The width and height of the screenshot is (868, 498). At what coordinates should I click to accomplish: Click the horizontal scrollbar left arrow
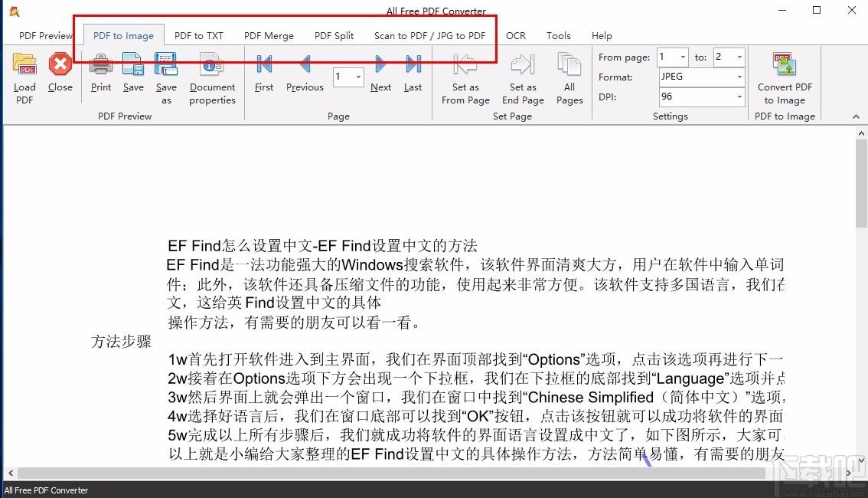10,473
